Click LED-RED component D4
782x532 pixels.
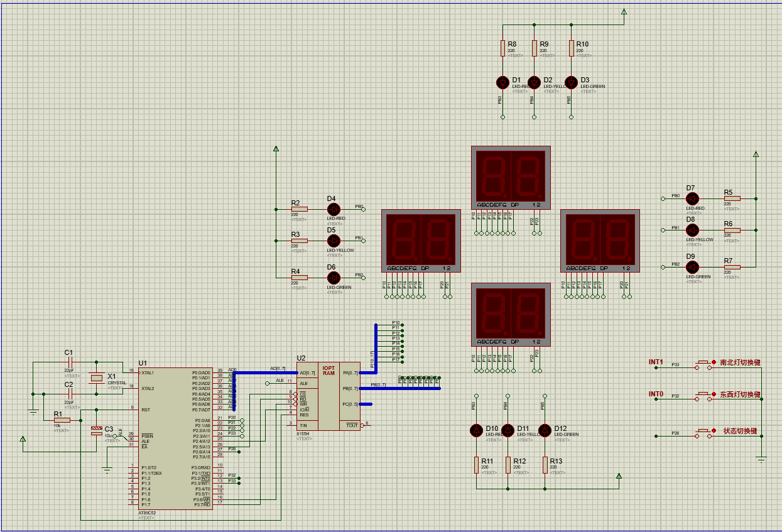(x=334, y=209)
